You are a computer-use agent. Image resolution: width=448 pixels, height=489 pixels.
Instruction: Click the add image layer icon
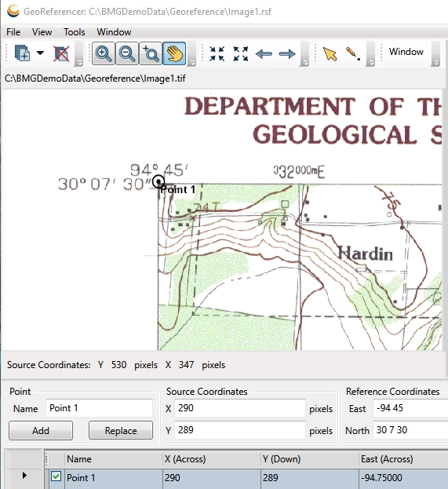22,53
